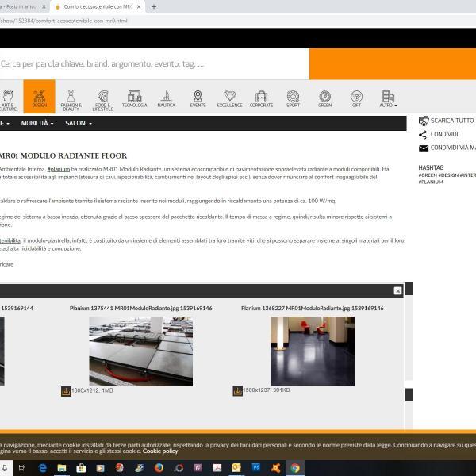Open the Art & Culture category
476x476 pixels.
(x=8, y=100)
